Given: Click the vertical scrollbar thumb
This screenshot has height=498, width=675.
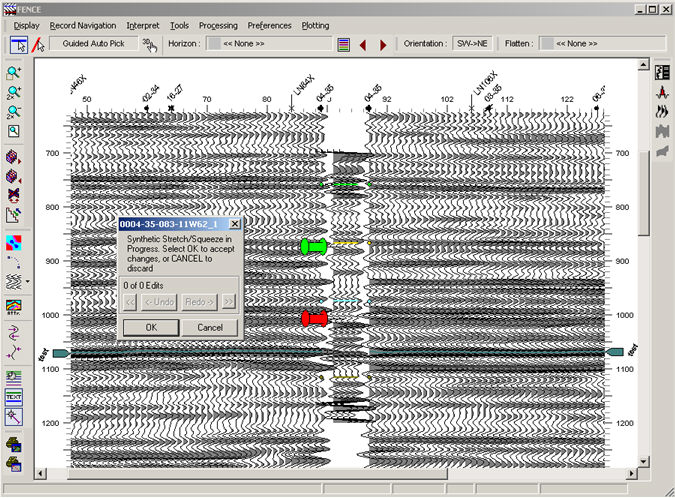Looking at the screenshot, I should (x=644, y=193).
